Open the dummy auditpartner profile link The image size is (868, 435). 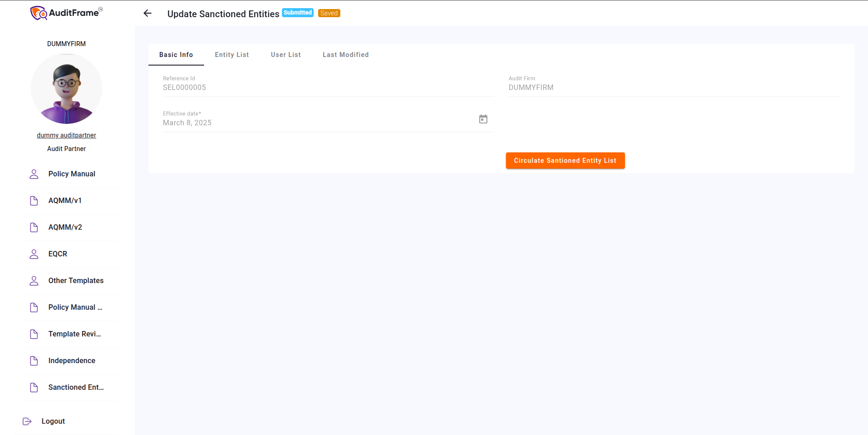pyautogui.click(x=67, y=135)
